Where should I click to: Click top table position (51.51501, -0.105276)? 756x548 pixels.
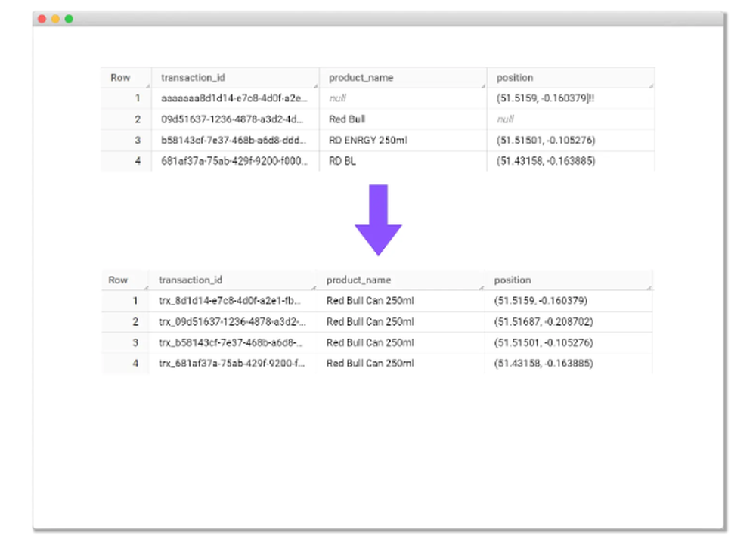click(546, 141)
